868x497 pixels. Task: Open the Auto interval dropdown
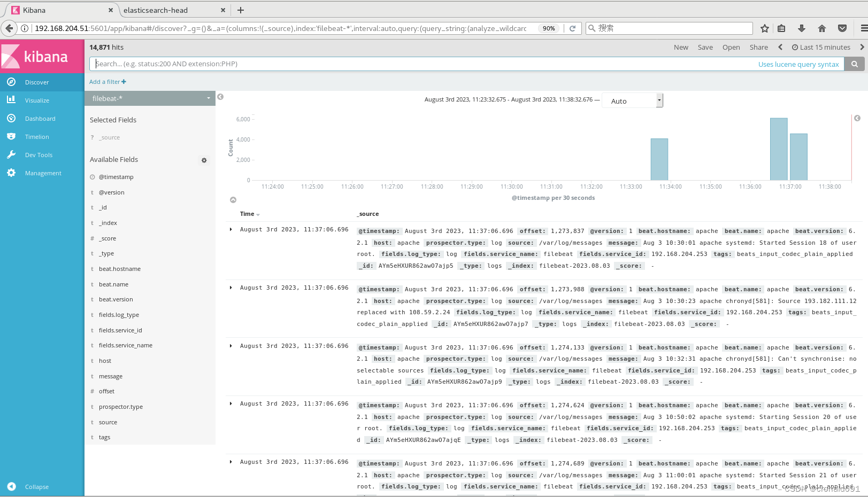pos(633,100)
